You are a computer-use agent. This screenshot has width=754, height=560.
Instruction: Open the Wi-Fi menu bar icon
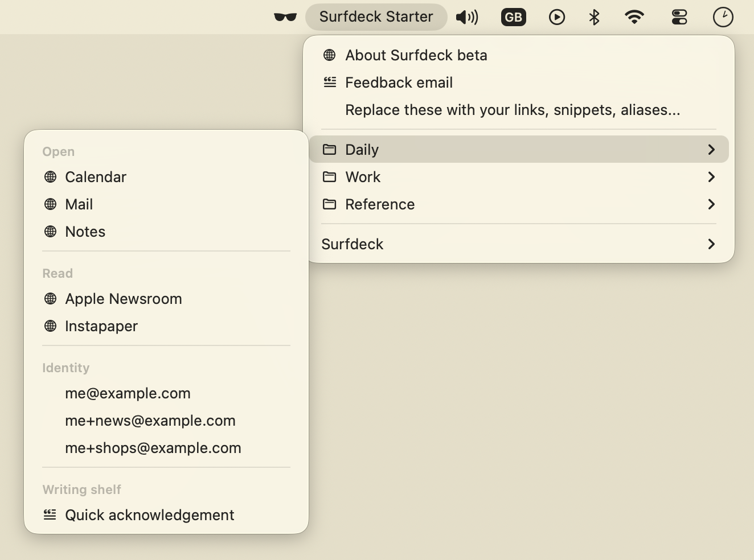tap(634, 17)
